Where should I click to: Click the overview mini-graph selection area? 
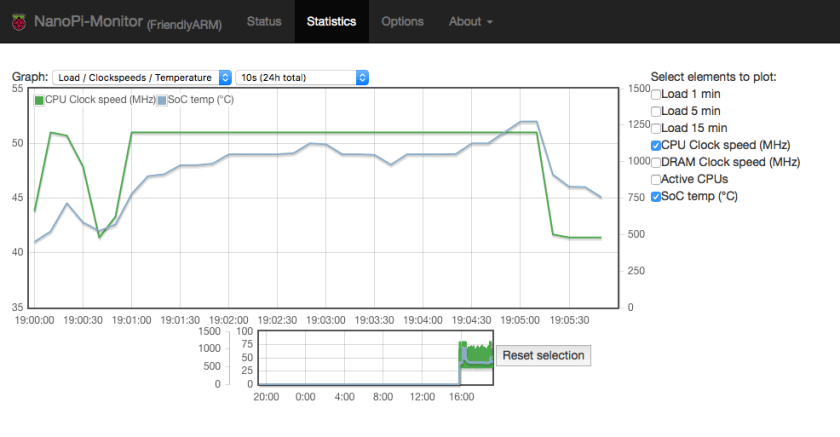click(x=476, y=355)
